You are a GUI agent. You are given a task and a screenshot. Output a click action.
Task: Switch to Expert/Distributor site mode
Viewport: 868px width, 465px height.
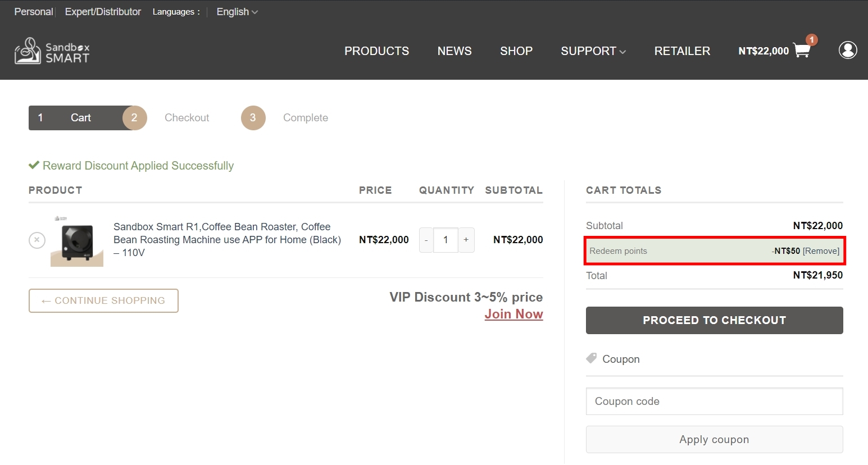[103, 12]
